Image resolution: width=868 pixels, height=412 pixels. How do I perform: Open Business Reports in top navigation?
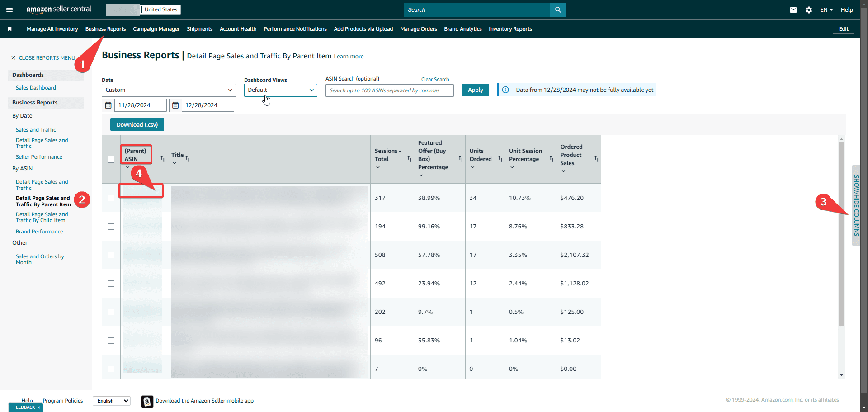click(105, 29)
